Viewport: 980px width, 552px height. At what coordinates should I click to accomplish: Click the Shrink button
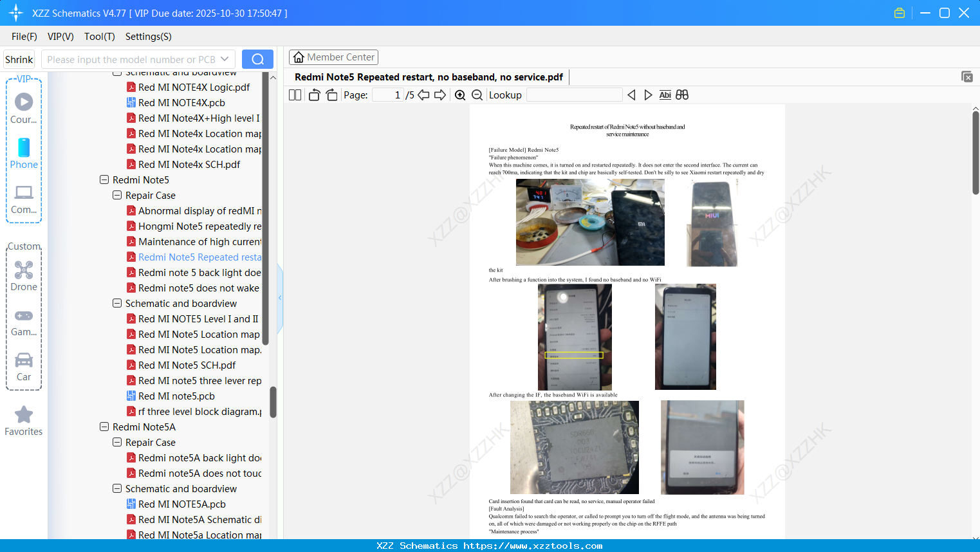click(19, 59)
